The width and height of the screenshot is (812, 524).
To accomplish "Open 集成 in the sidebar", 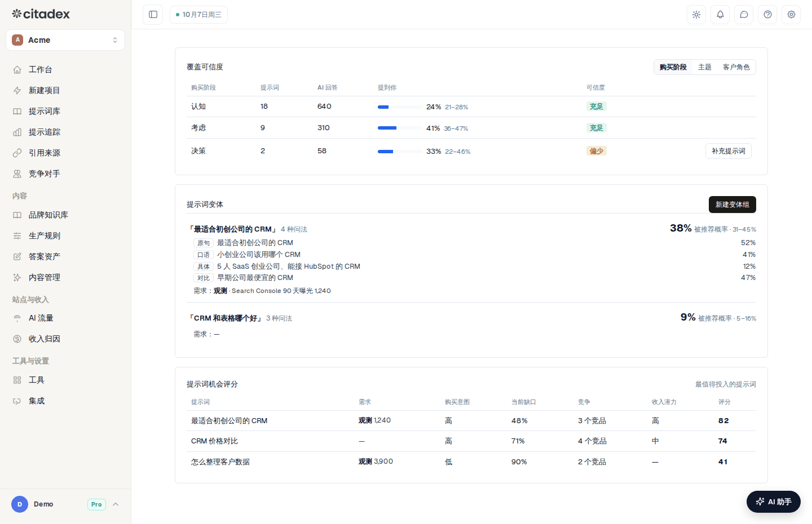I will (65, 401).
